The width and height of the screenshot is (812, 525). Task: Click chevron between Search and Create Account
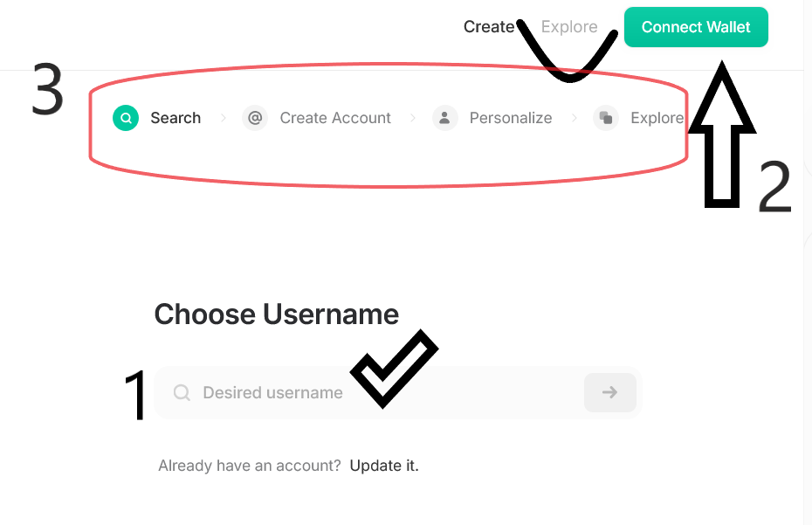coord(224,118)
